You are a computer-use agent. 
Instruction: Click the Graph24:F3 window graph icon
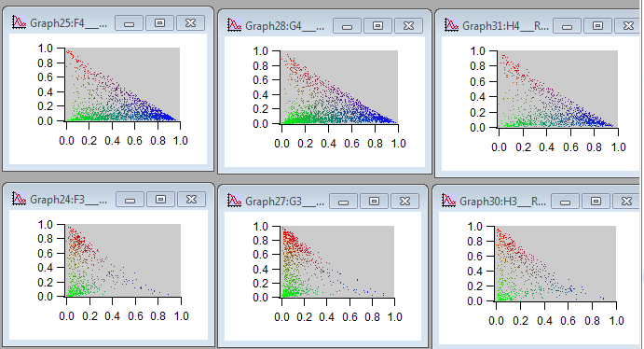click(x=19, y=199)
